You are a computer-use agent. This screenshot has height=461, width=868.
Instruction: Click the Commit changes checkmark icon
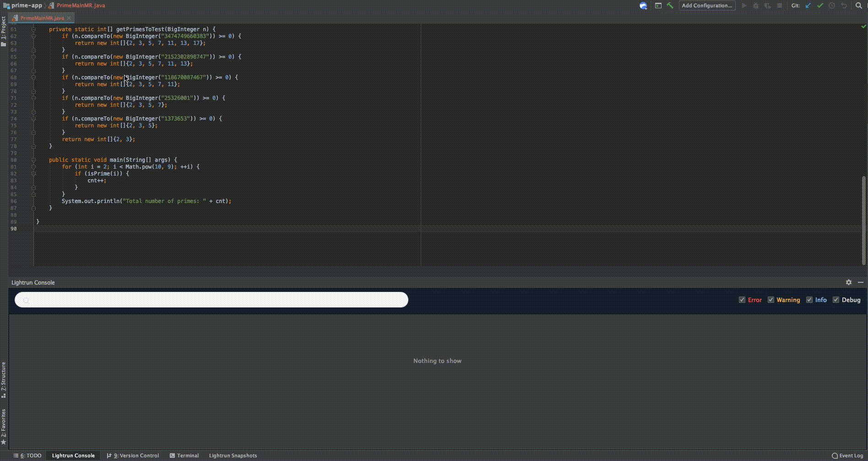(x=820, y=5)
